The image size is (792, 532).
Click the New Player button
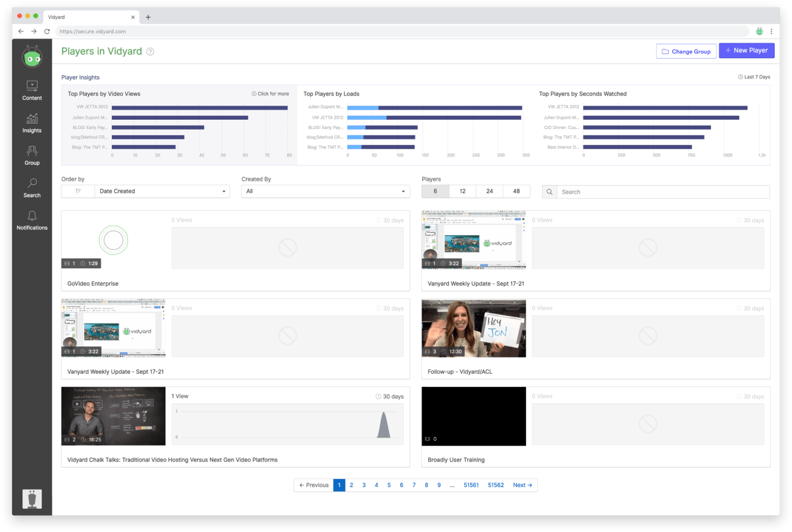pyautogui.click(x=746, y=51)
